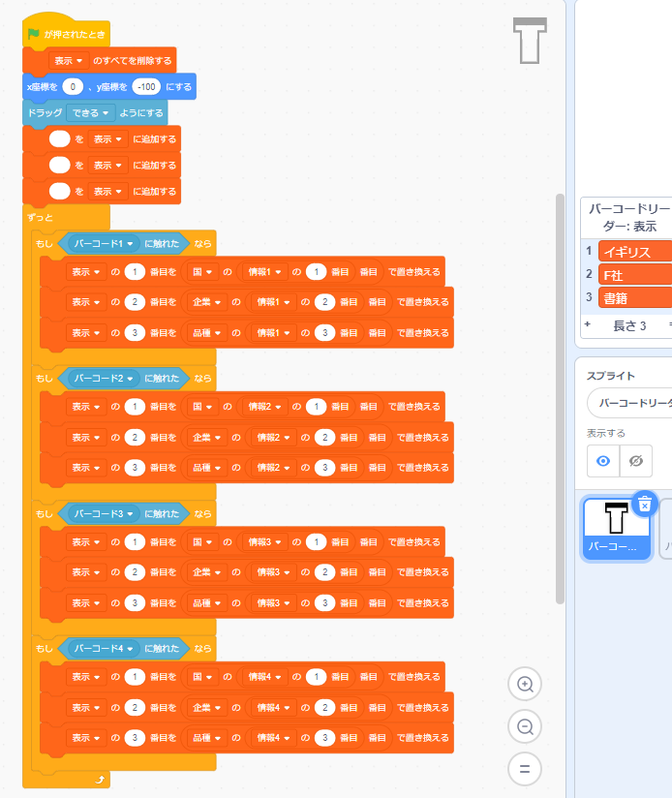Screen dimensions: 672x798
Task: Open 表示 dropdown in delete-all block
Action: click(69, 60)
